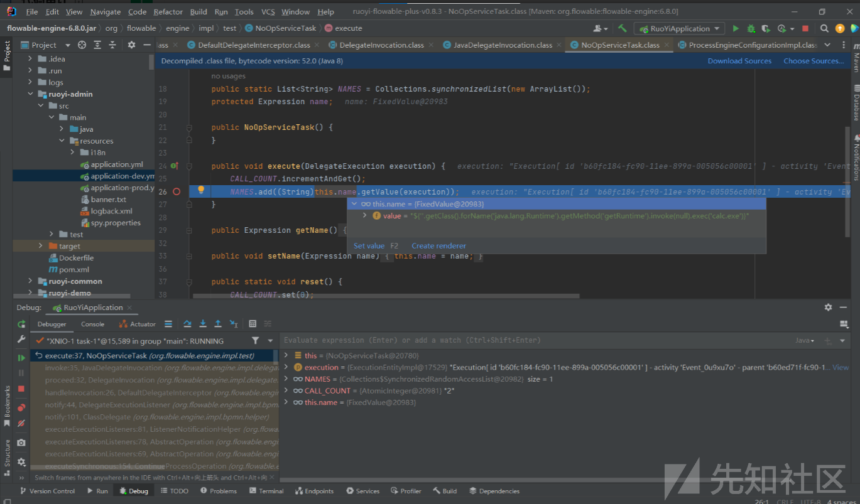This screenshot has height=504, width=860.
Task: Switch to Console tab in Debug panel
Action: 92,324
